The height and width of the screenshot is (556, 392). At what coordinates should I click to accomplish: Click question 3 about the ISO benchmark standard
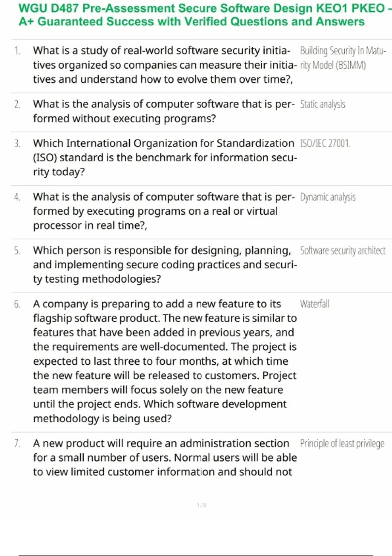[x=163, y=158]
